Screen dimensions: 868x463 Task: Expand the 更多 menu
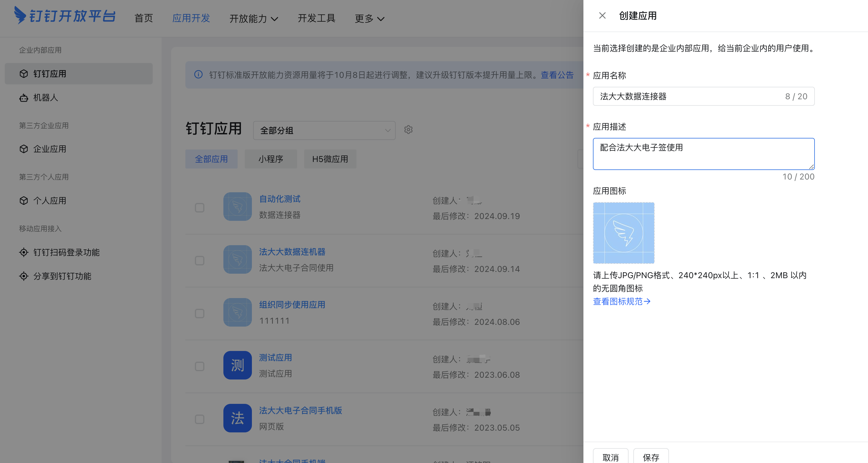click(370, 18)
